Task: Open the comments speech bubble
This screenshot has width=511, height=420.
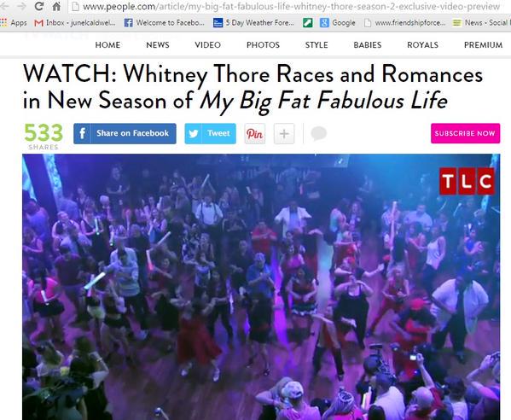Action: tap(318, 133)
